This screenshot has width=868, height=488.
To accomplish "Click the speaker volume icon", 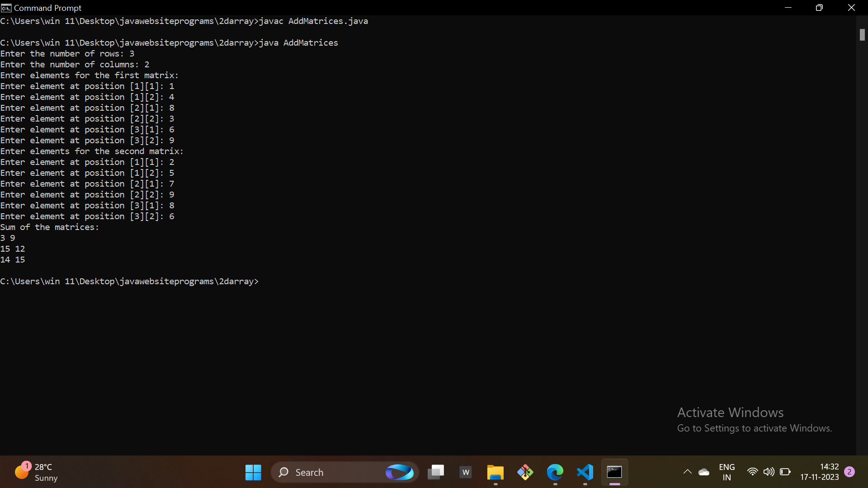I will [769, 472].
